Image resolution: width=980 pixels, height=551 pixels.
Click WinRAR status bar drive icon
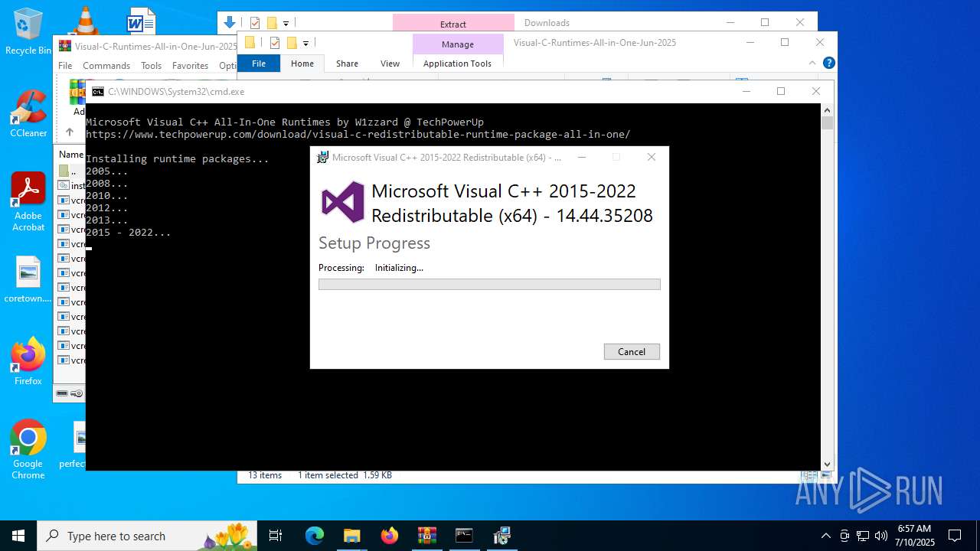[62, 393]
